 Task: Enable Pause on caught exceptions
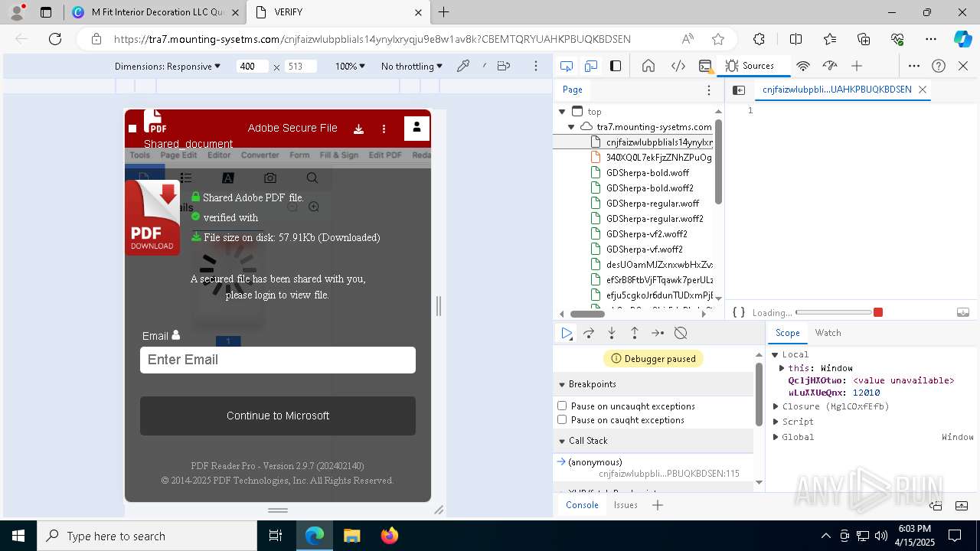(562, 419)
